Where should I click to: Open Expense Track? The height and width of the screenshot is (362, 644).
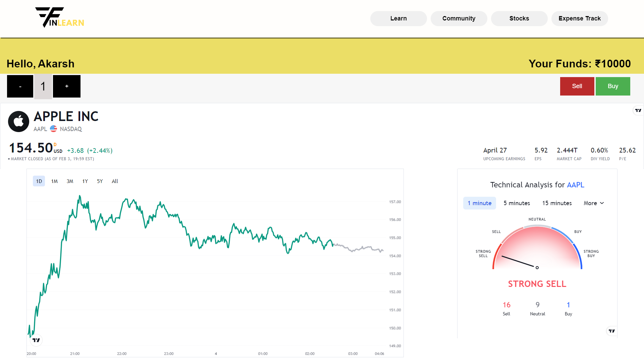click(580, 18)
